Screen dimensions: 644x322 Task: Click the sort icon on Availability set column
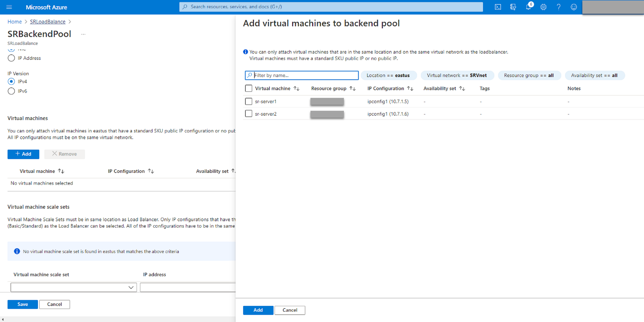(460, 88)
